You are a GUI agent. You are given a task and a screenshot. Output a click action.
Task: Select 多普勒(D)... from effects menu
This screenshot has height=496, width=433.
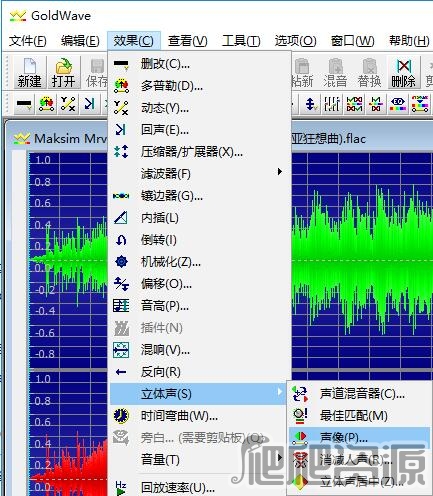pos(200,86)
